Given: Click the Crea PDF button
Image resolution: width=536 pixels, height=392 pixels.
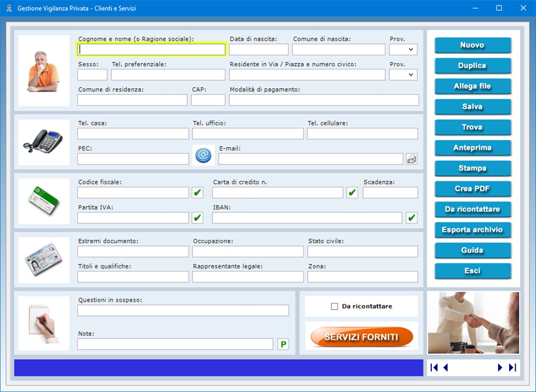Looking at the screenshot, I should 473,189.
